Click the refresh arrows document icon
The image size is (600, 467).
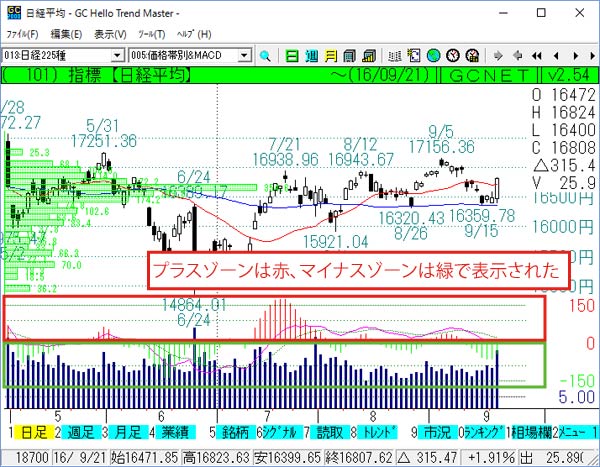click(x=414, y=56)
